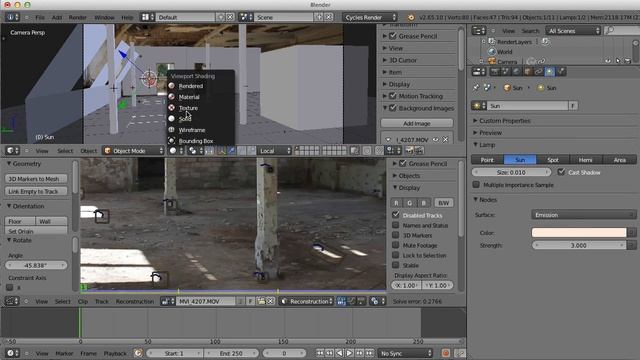
Task: Open the Cycles Render engine dropdown
Action: click(x=370, y=17)
